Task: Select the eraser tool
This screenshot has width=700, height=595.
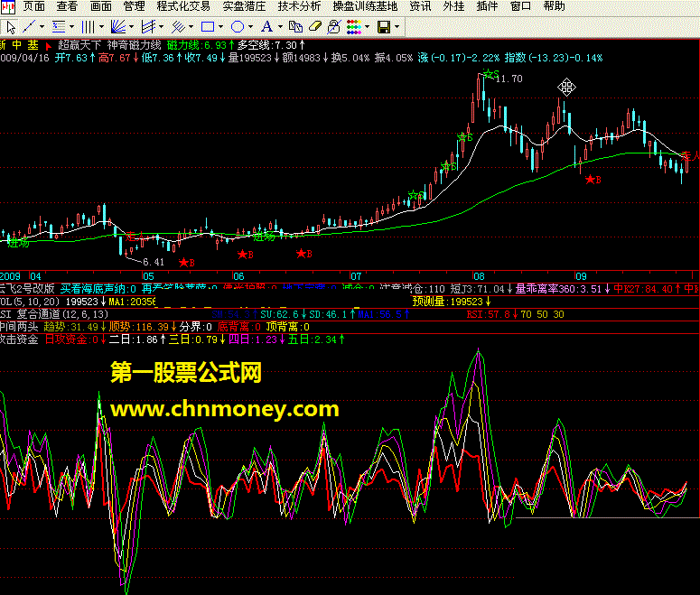Action: tap(315, 27)
